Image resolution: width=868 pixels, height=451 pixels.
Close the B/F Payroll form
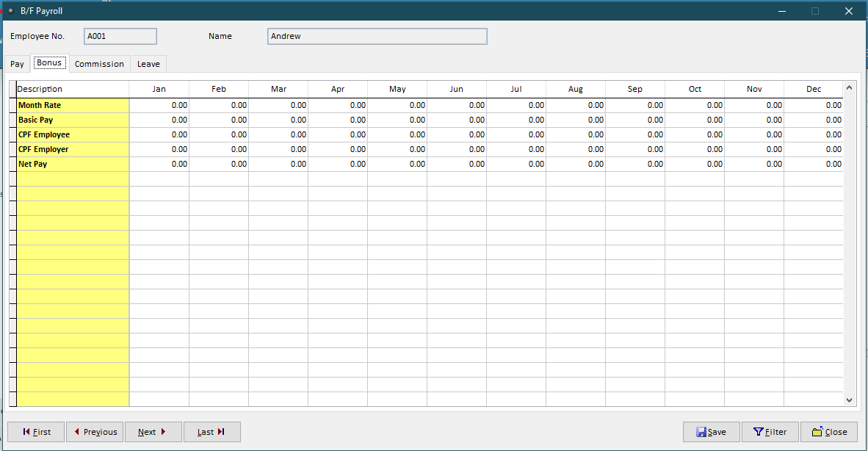828,432
